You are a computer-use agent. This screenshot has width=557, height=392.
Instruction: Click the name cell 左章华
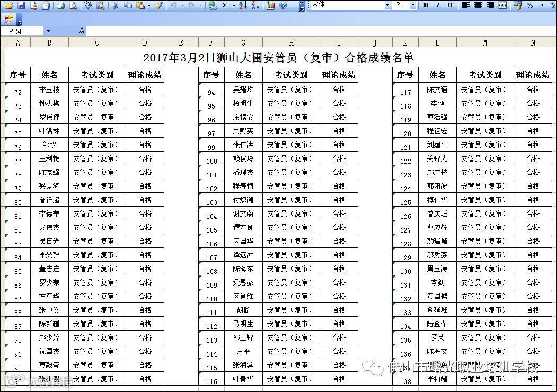[49, 296]
